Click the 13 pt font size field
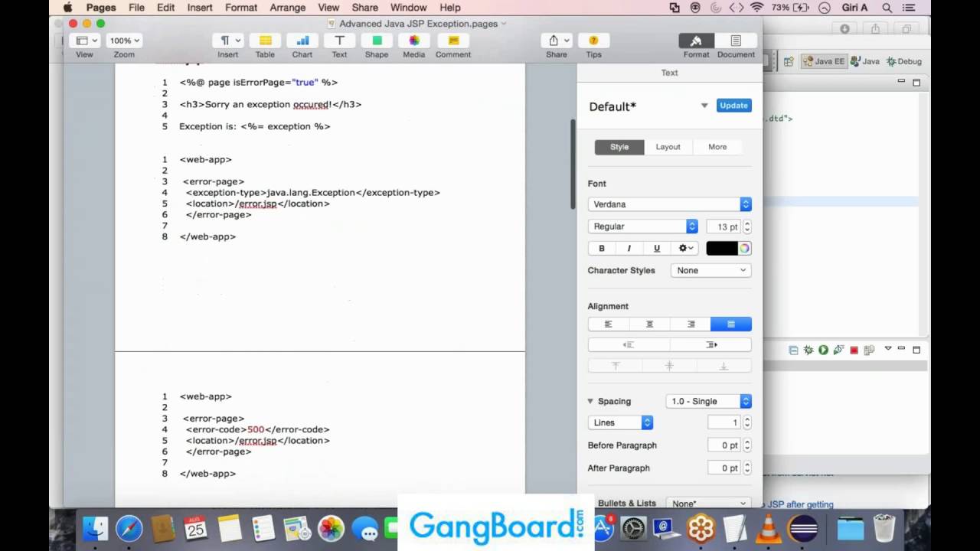This screenshot has height=551, width=980. (x=724, y=227)
